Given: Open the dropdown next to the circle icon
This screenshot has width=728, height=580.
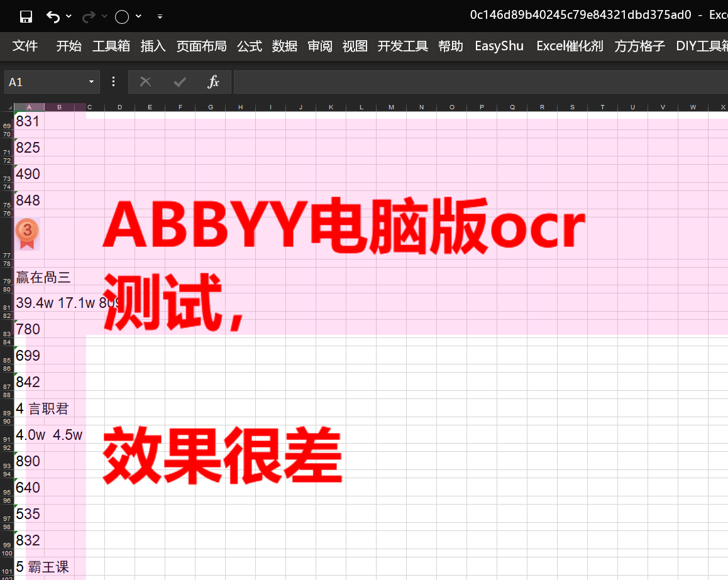Looking at the screenshot, I should 138,16.
